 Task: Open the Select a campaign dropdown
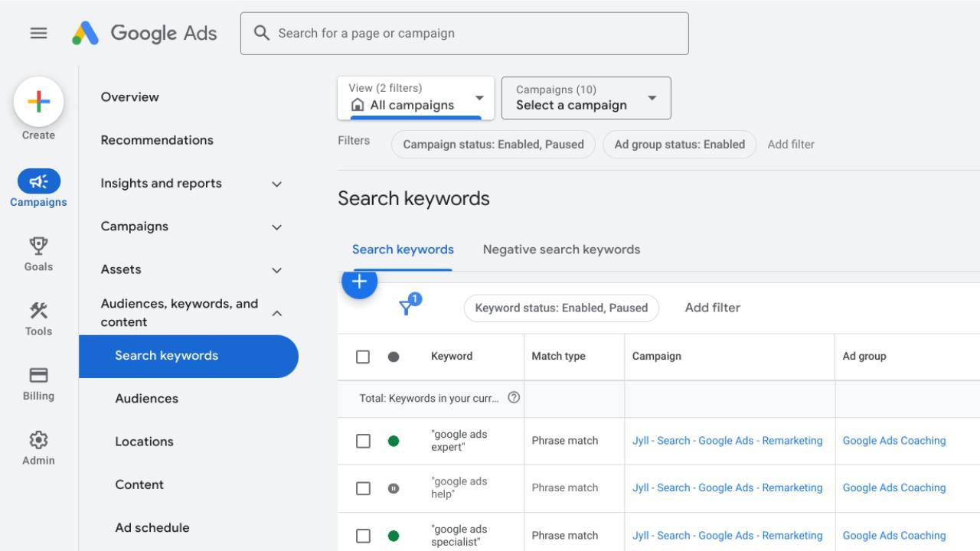coord(586,98)
